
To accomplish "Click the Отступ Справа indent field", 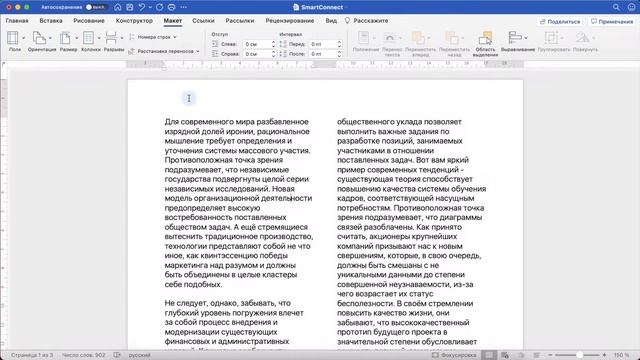I will click(x=260, y=54).
